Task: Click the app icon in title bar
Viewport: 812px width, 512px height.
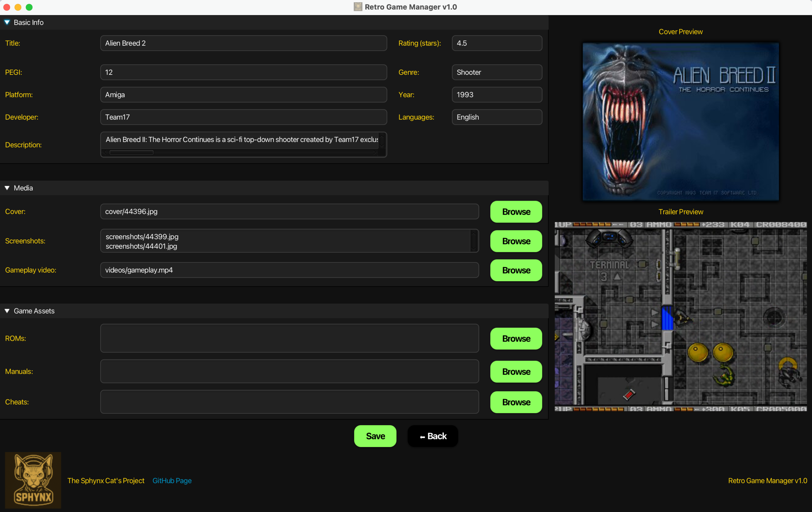Action: click(x=357, y=7)
